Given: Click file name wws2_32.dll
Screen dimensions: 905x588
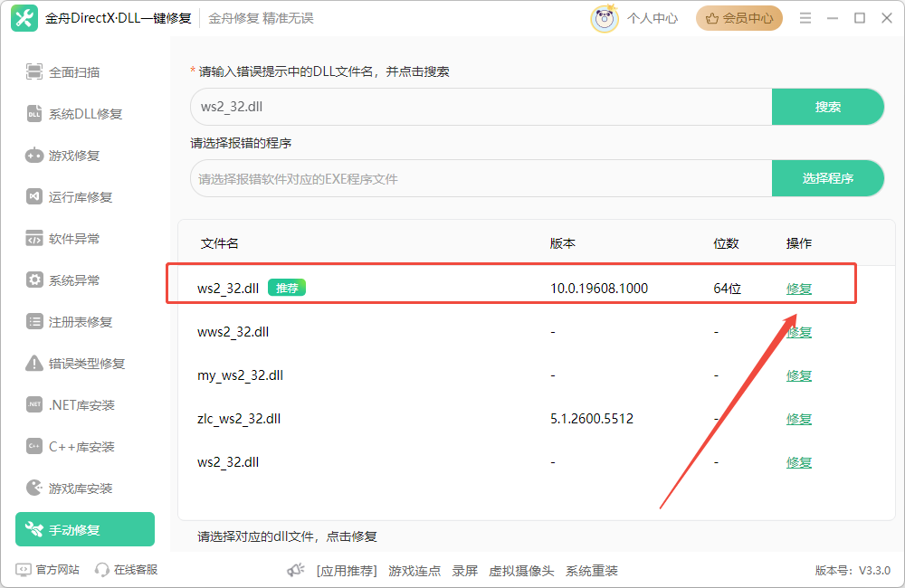Looking at the screenshot, I should pos(233,332).
